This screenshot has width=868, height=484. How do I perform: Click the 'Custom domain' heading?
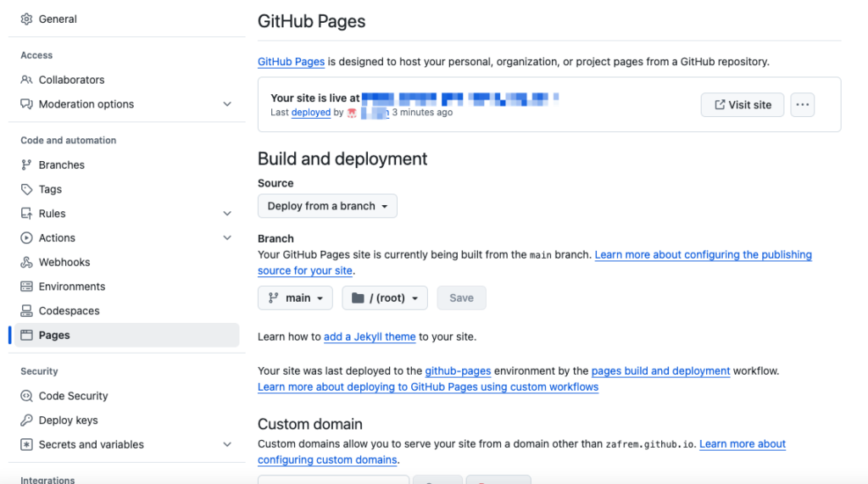pos(310,424)
